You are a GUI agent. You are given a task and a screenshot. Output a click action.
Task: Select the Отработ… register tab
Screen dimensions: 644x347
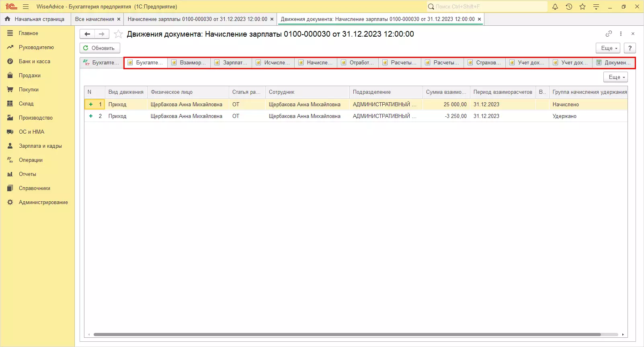[x=358, y=63]
